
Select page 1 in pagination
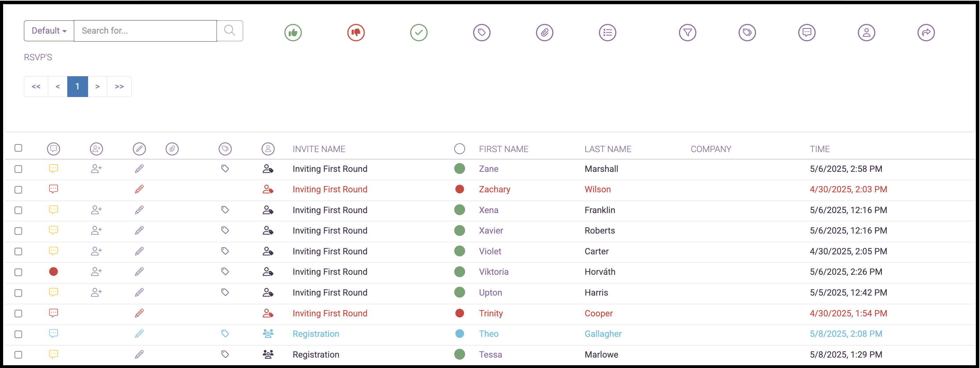[x=78, y=86]
